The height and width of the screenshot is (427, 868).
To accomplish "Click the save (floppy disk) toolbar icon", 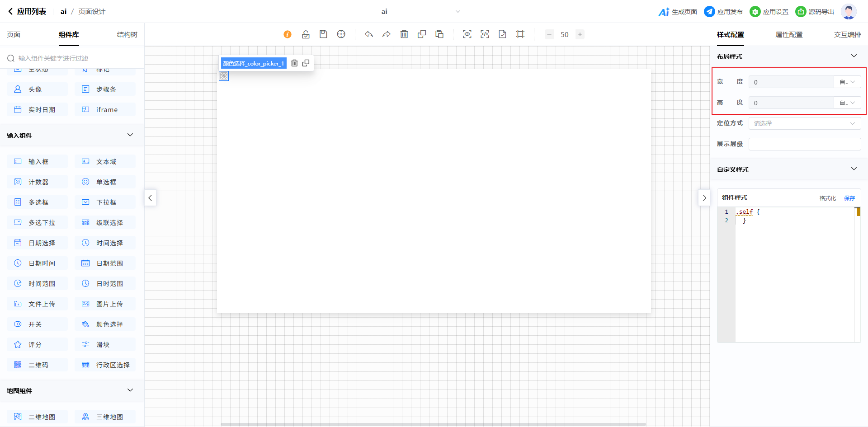I will (323, 34).
